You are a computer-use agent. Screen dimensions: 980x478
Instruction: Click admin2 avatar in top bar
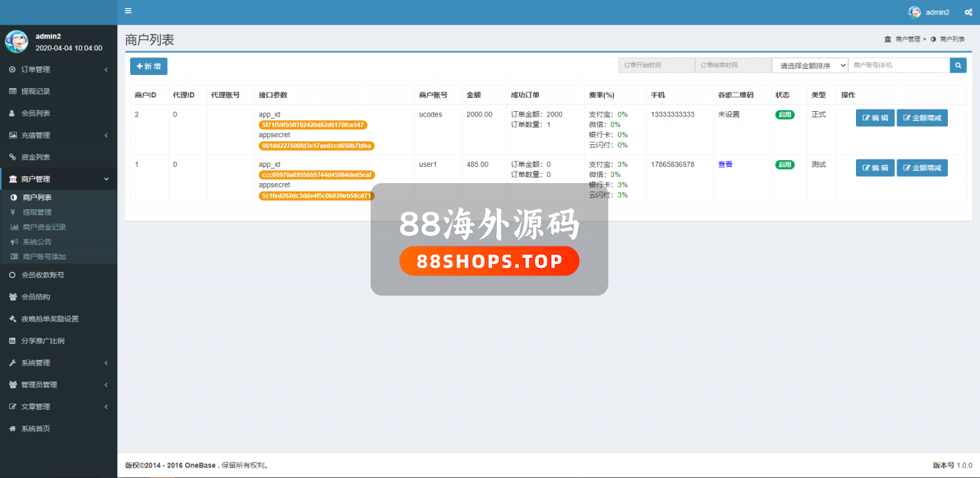(x=914, y=12)
